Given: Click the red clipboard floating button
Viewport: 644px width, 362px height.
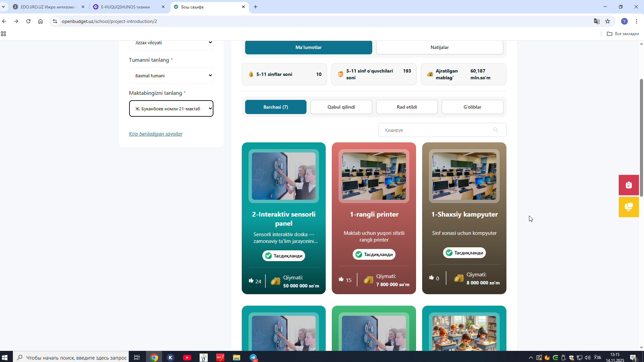Looking at the screenshot, I should pos(628,185).
